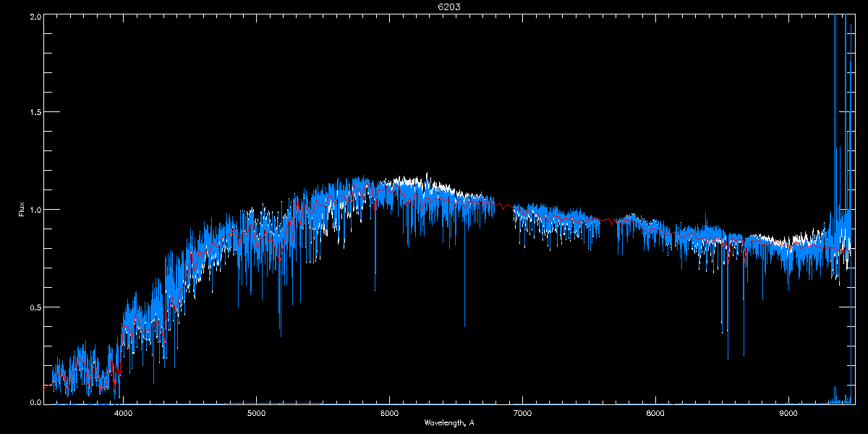Click the 4000 x-axis tick label
Viewport: 868px width, 434px height.
124,413
